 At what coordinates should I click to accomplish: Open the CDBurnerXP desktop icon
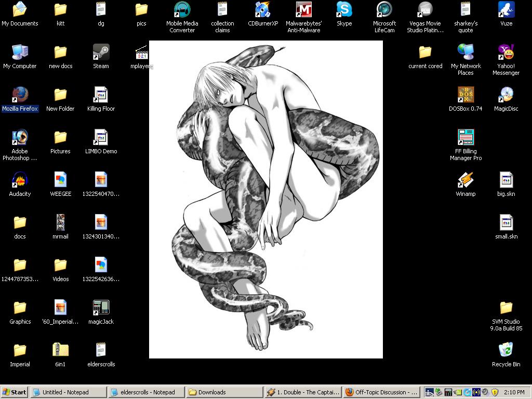[x=263, y=10]
